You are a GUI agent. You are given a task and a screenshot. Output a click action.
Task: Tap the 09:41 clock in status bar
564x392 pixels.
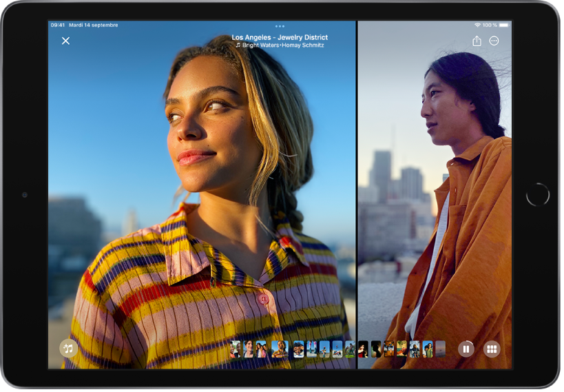pyautogui.click(x=58, y=25)
